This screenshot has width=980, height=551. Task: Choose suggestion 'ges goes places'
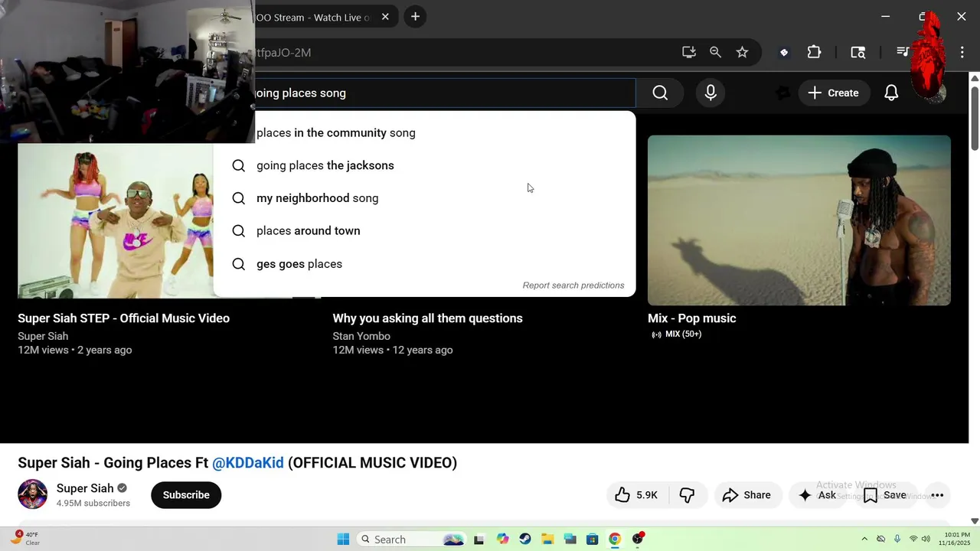click(x=424, y=263)
